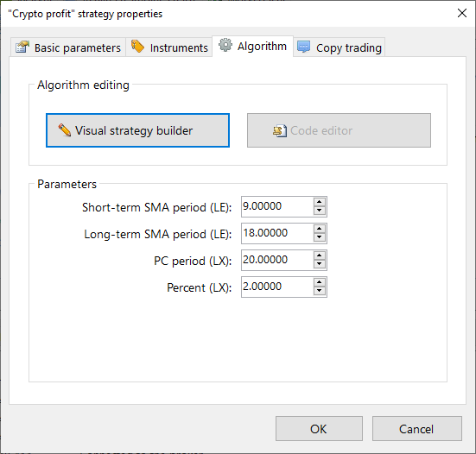
Task: Open the Visual strategy builder
Action: pos(137,130)
